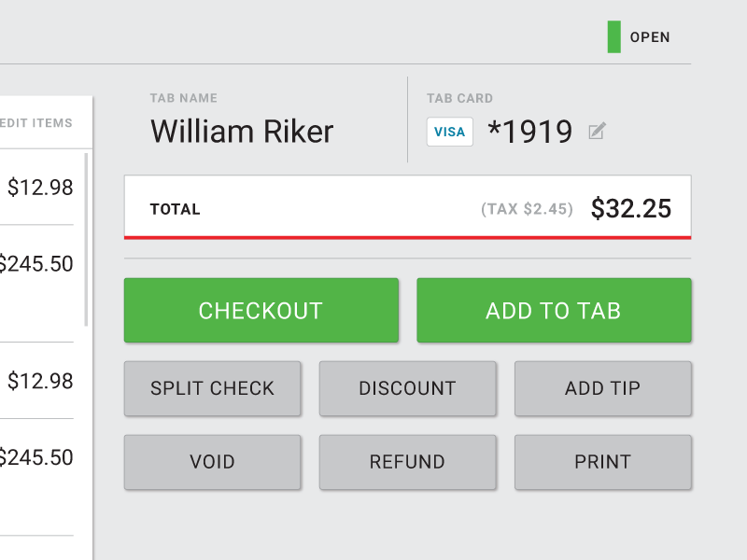The width and height of the screenshot is (747, 560).
Task: Click the TAX $2.45 label
Action: 526,208
